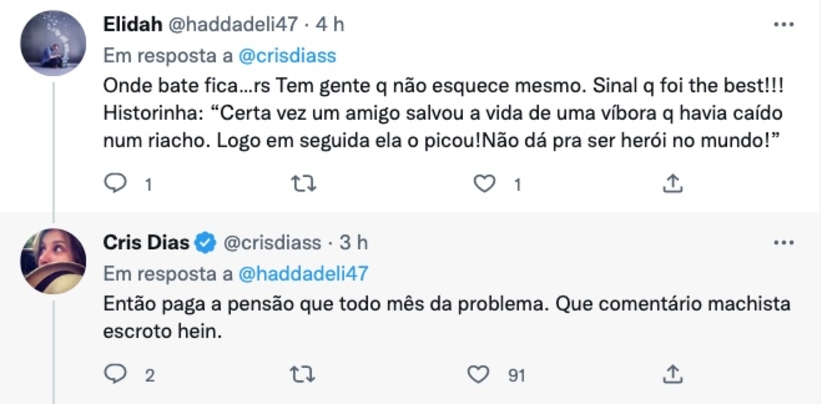
Task: Retweet Elidah's tweet
Action: (297, 184)
